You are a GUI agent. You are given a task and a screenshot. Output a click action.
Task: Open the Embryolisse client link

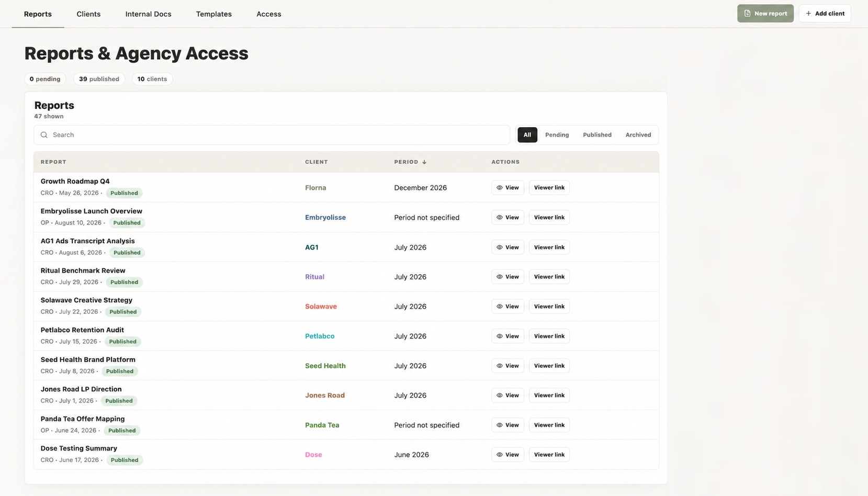pos(325,218)
